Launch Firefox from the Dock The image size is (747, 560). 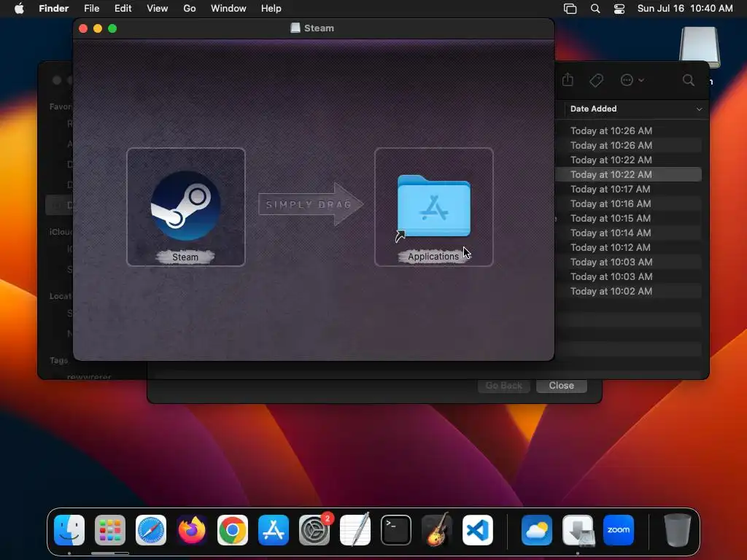click(192, 530)
